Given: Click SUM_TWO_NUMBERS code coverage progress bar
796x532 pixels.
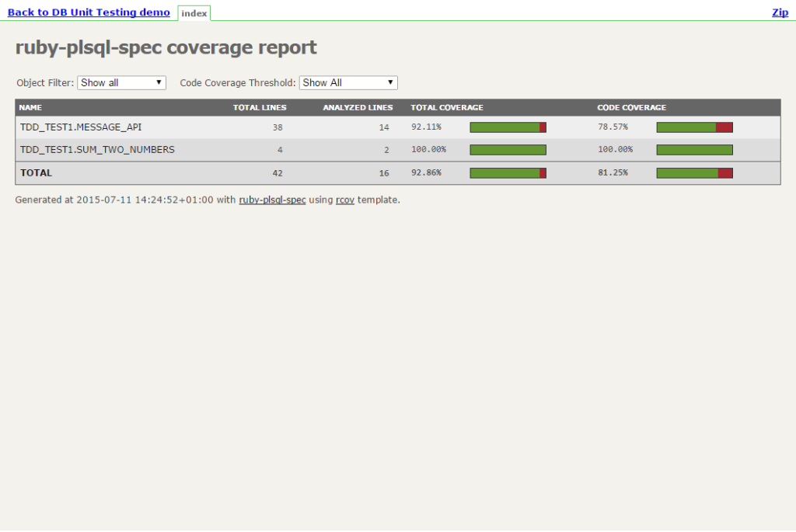Looking at the screenshot, I should 694,150.
